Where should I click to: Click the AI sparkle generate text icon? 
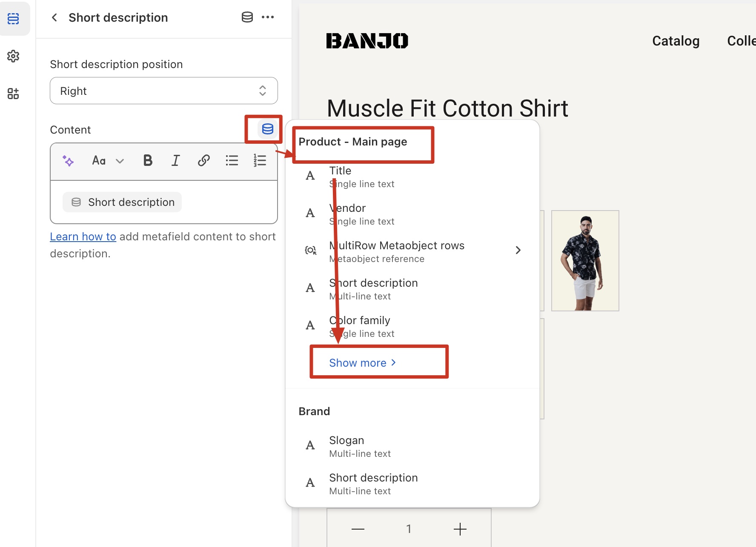pos(68,160)
